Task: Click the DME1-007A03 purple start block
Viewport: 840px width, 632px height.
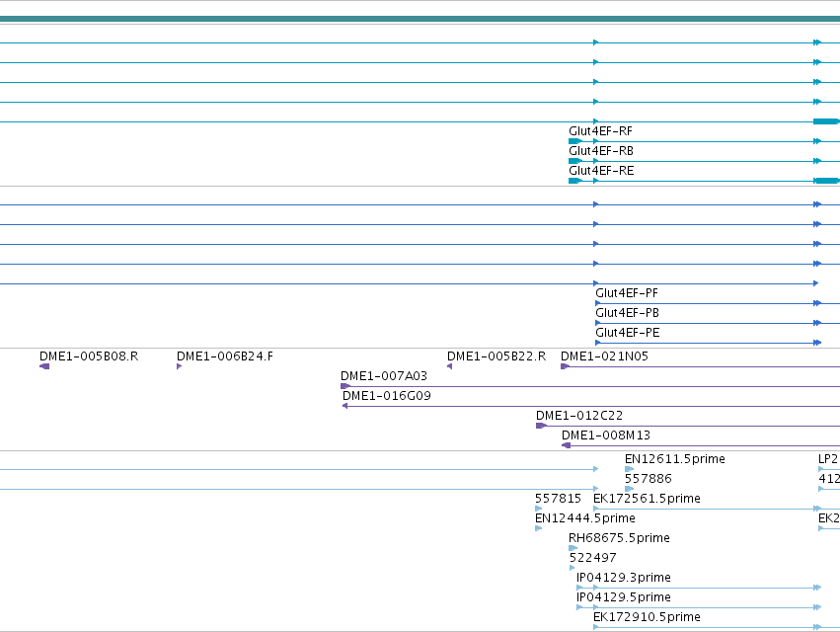Action: click(345, 386)
